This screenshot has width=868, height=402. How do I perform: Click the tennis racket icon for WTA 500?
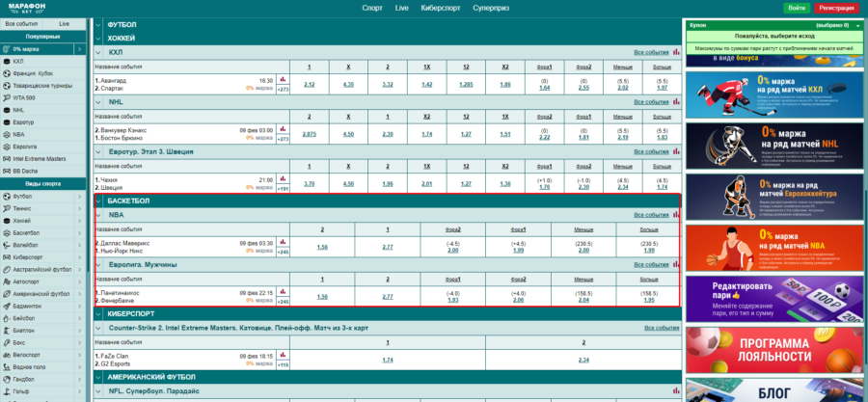7,97
